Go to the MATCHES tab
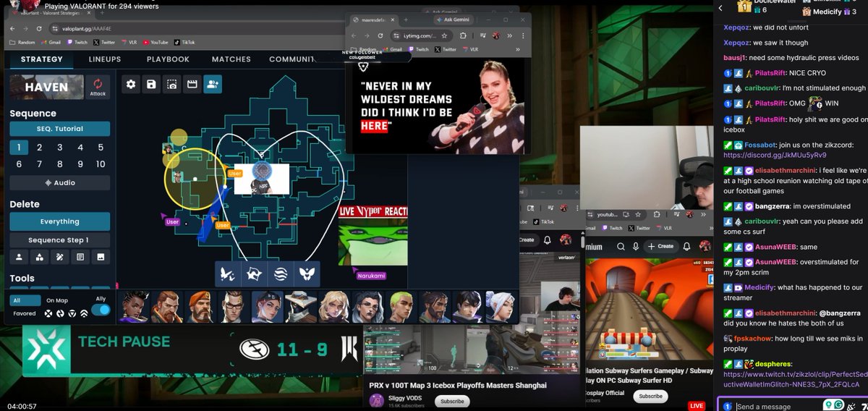 231,59
